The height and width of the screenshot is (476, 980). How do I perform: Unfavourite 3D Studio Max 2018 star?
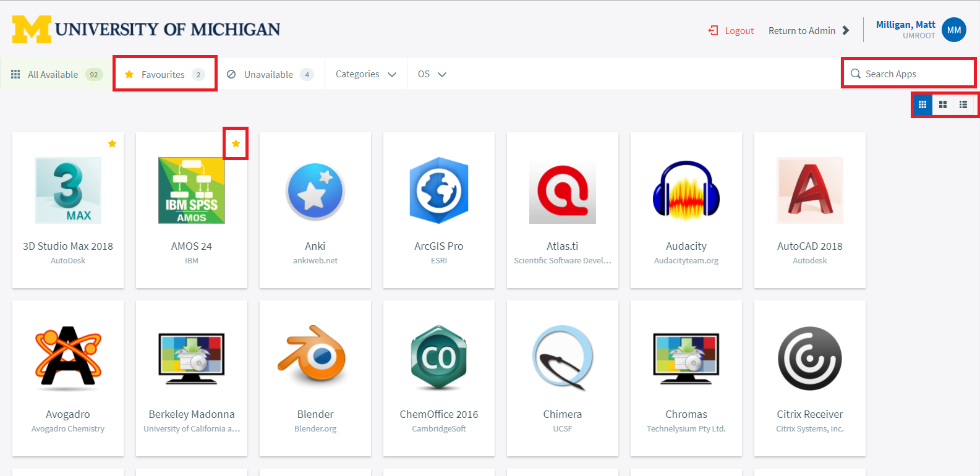pos(112,143)
